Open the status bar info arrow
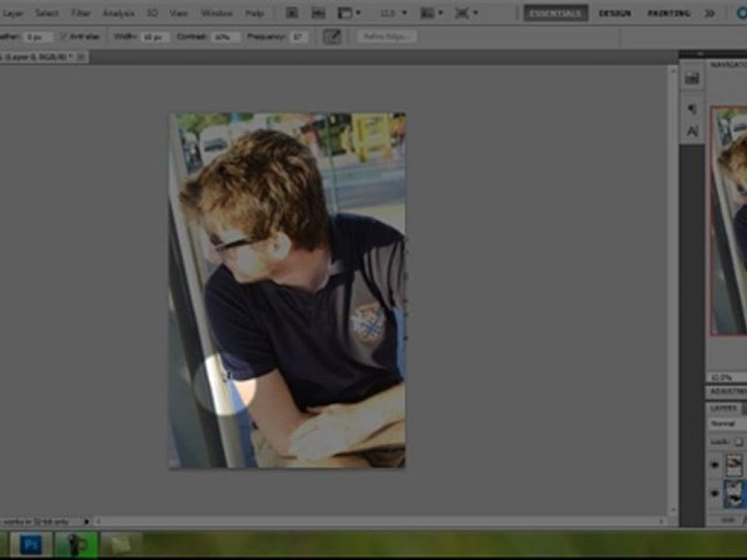The image size is (747, 560). 86,521
